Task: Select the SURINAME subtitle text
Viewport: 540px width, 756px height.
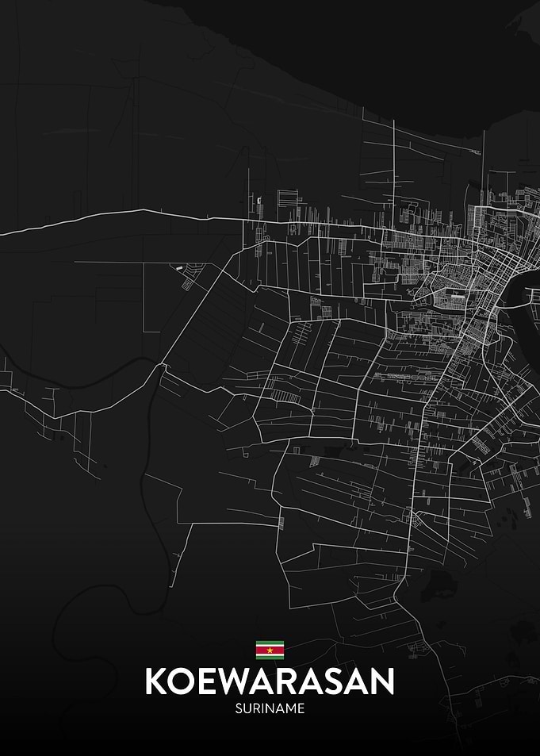Action: point(270,708)
